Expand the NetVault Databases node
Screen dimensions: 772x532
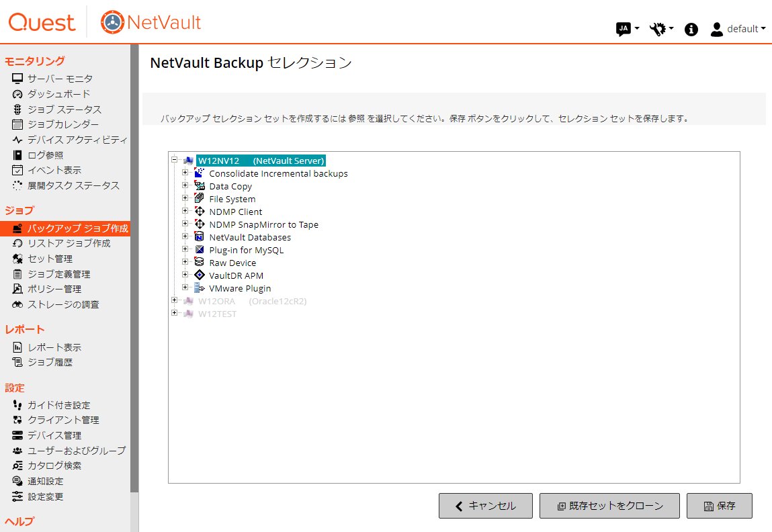[185, 236]
